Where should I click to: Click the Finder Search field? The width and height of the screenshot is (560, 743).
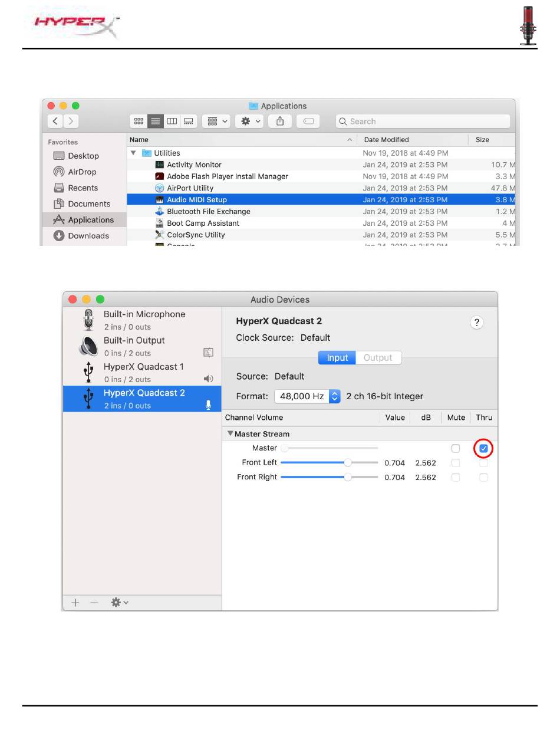tap(423, 121)
